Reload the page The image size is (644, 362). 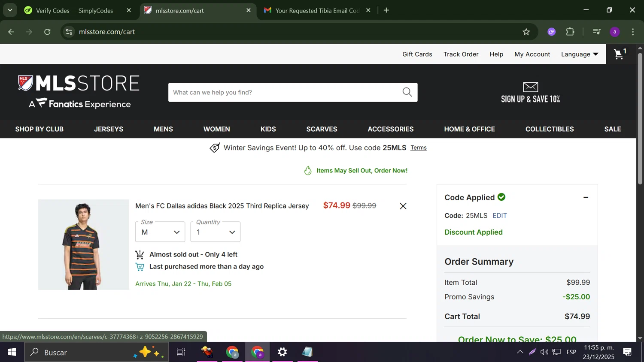click(47, 32)
